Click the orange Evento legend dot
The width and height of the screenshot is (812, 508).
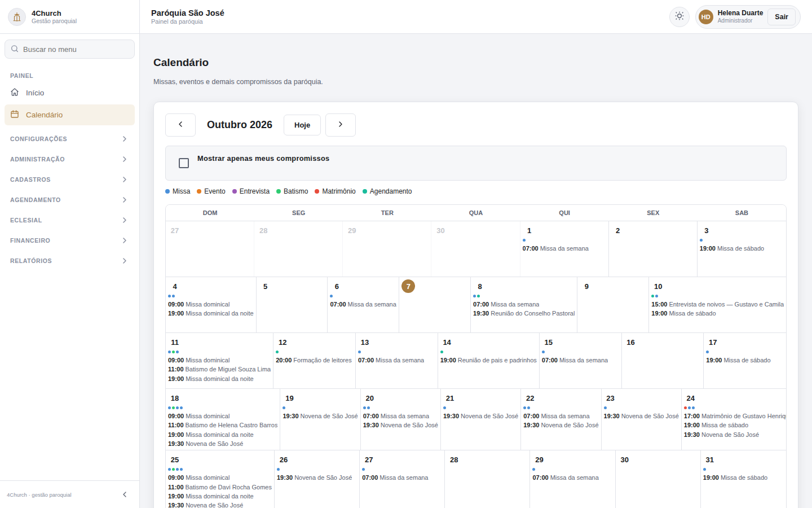[x=199, y=191]
